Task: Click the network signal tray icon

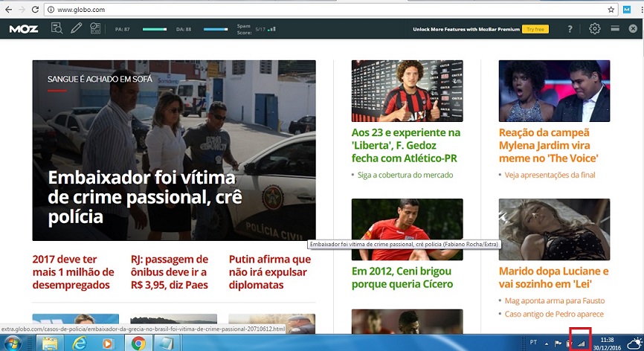Action: click(581, 344)
